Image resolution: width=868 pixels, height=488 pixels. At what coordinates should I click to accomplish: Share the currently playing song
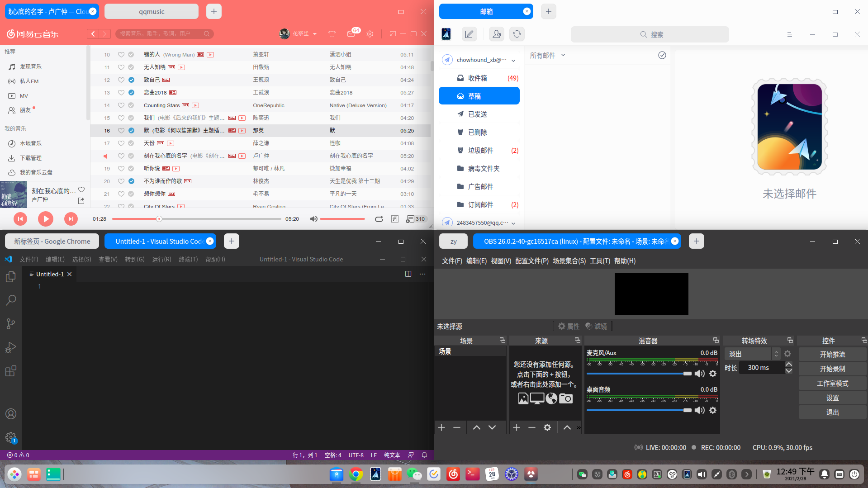coord(81,200)
